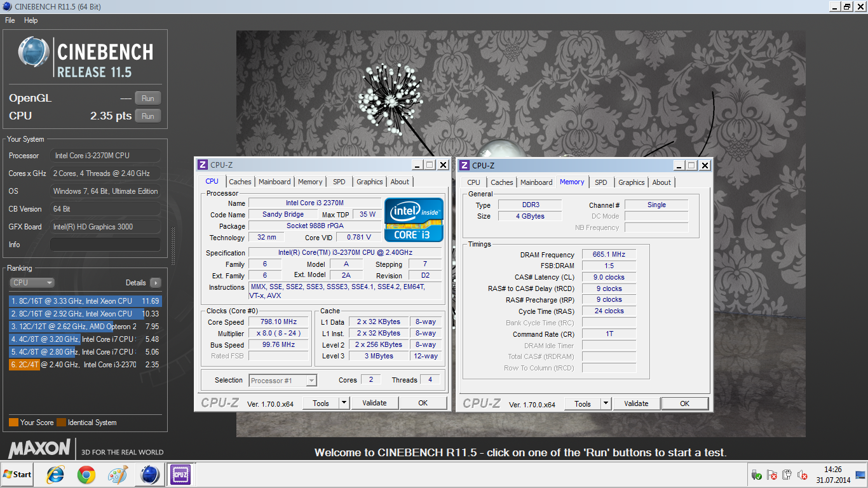This screenshot has width=868, height=488.
Task: Click Tools button in Memory CPU-Z window
Action: pos(583,403)
